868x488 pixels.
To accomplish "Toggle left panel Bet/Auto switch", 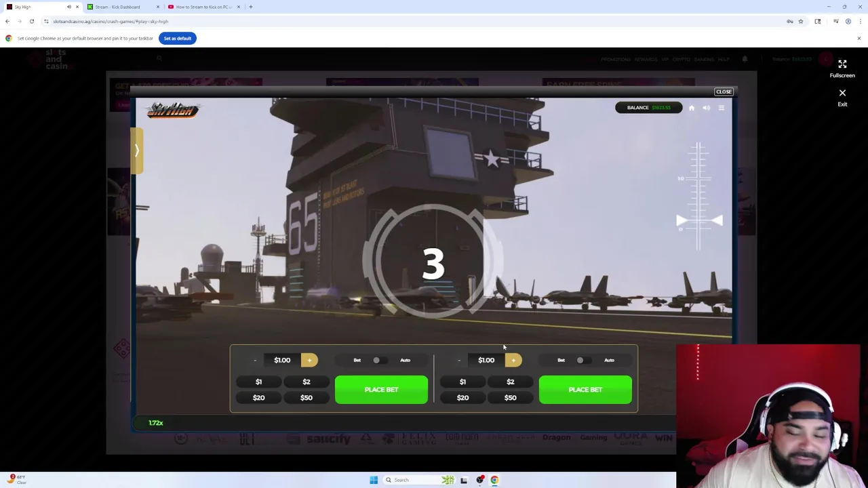I will [380, 360].
